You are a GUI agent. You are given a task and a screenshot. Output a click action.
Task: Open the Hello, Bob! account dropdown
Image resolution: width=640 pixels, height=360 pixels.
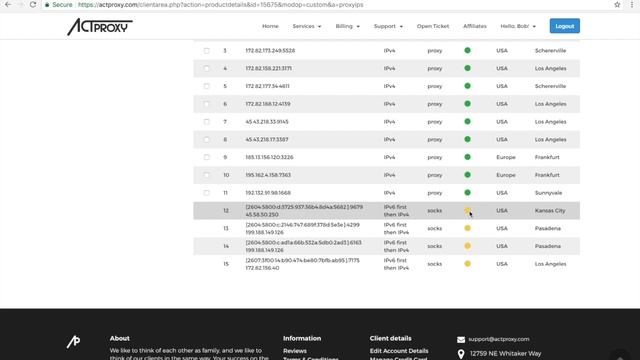tap(518, 26)
